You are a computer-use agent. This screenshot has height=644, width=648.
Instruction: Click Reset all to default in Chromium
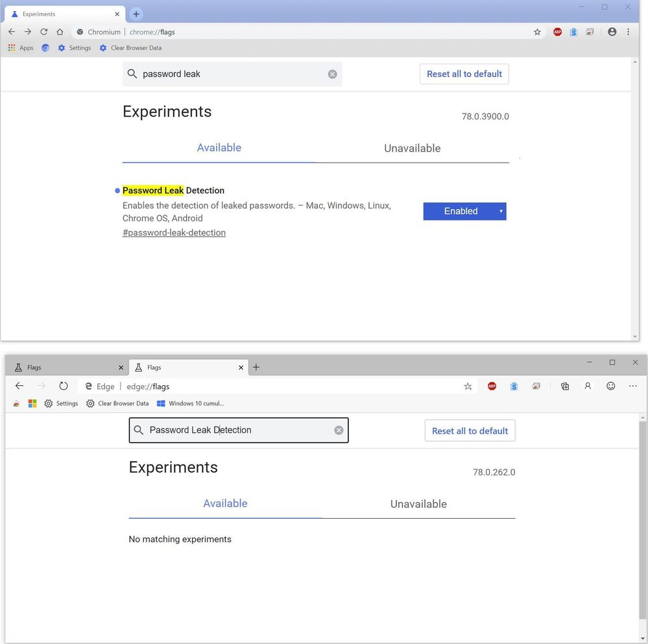click(x=464, y=74)
